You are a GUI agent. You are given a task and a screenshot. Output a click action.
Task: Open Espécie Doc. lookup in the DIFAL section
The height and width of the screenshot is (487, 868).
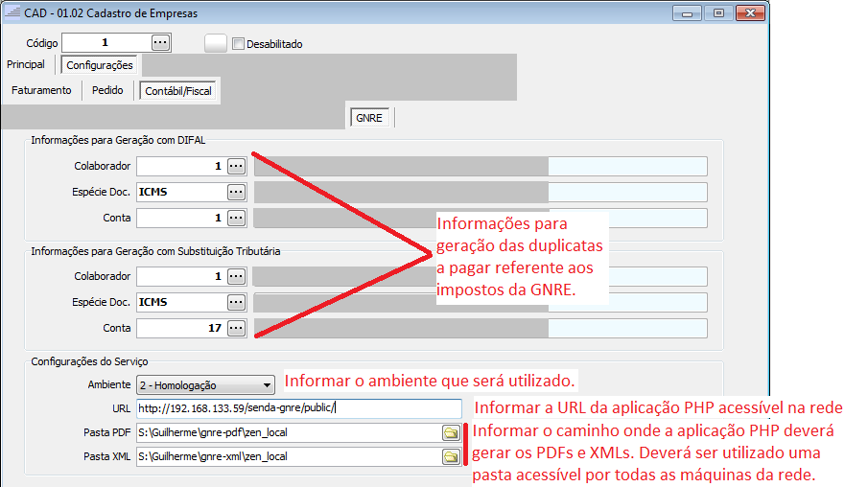[236, 192]
